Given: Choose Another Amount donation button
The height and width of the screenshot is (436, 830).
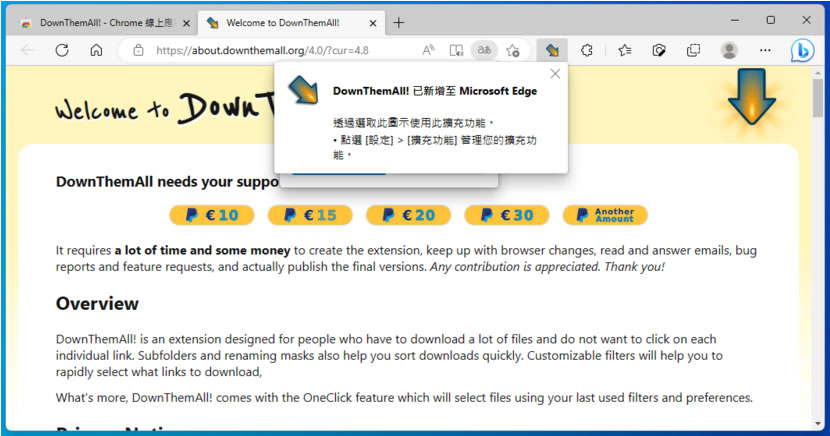Looking at the screenshot, I should (x=605, y=215).
